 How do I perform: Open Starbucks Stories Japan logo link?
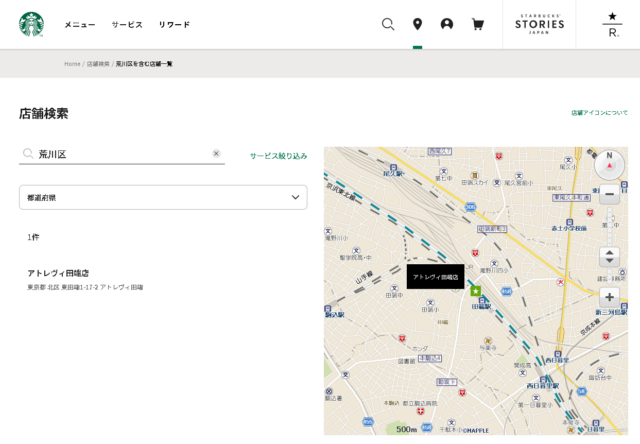(x=539, y=24)
